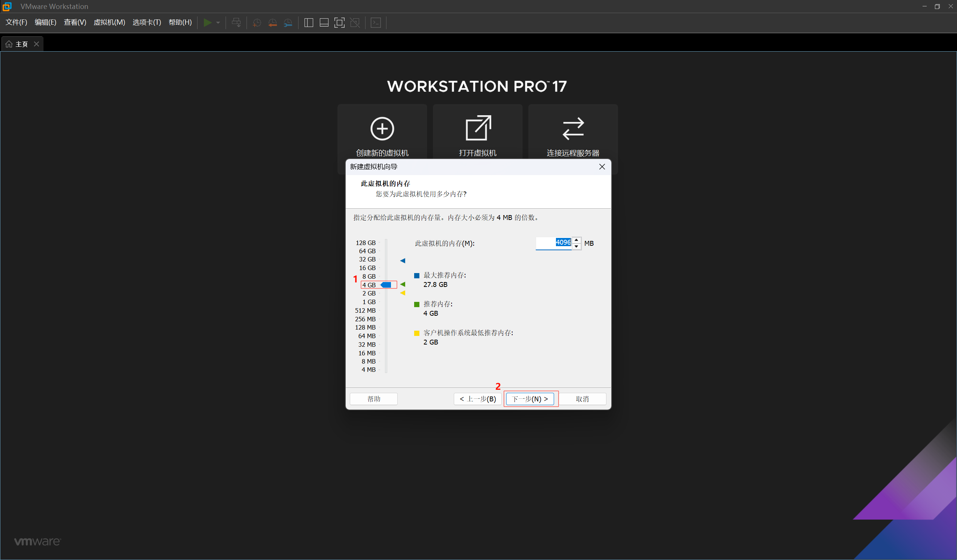The image size is (957, 560).
Task: Toggle the library sidebar panel icon
Action: tap(309, 23)
